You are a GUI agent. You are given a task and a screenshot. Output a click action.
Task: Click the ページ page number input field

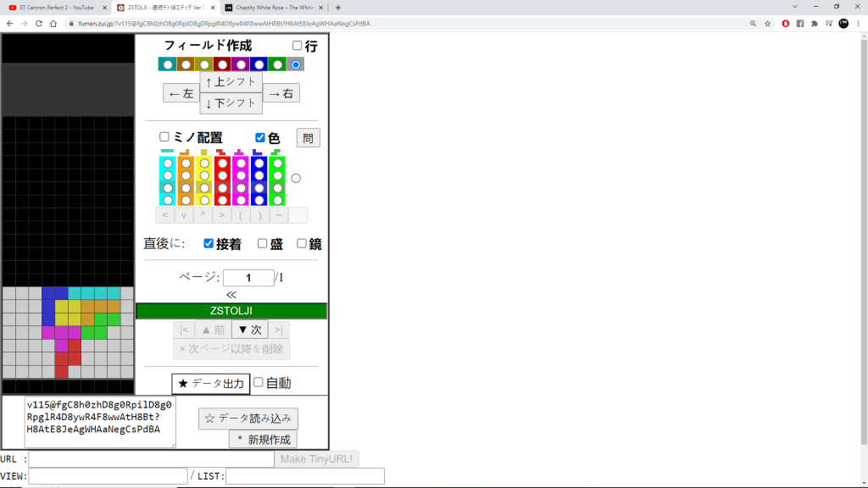(x=248, y=278)
